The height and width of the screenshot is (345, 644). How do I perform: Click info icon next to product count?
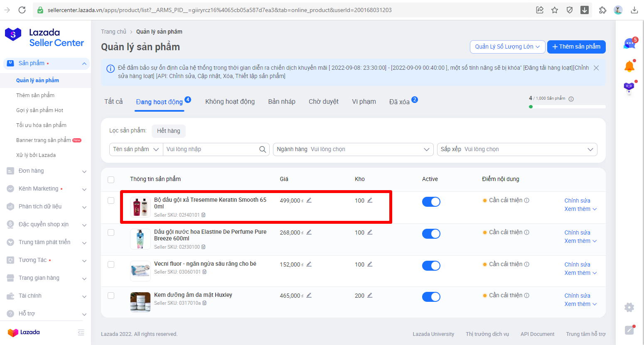pyautogui.click(x=571, y=99)
